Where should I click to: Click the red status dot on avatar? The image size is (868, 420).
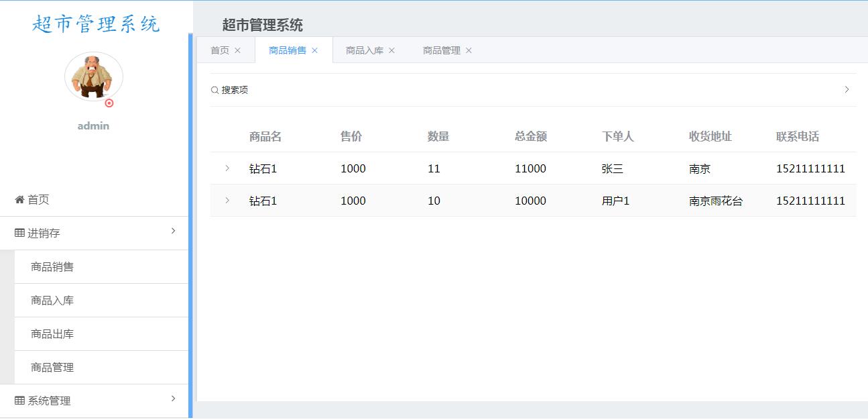(109, 103)
